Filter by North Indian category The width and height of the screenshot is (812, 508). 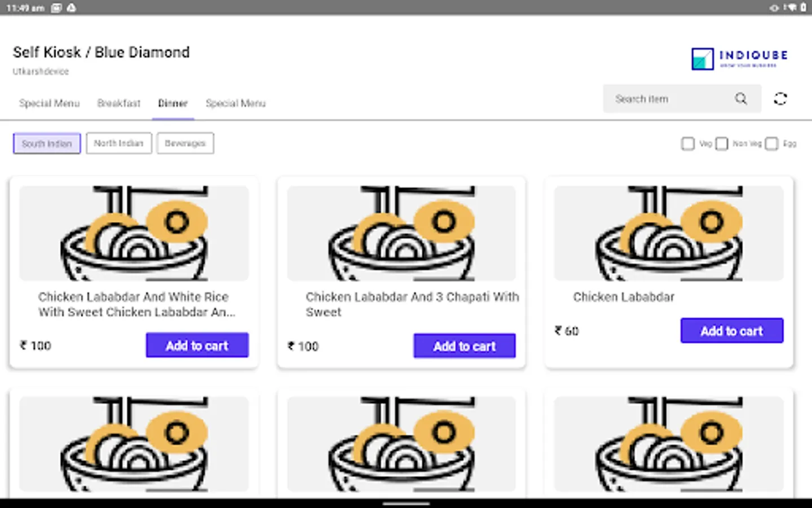[x=118, y=143]
